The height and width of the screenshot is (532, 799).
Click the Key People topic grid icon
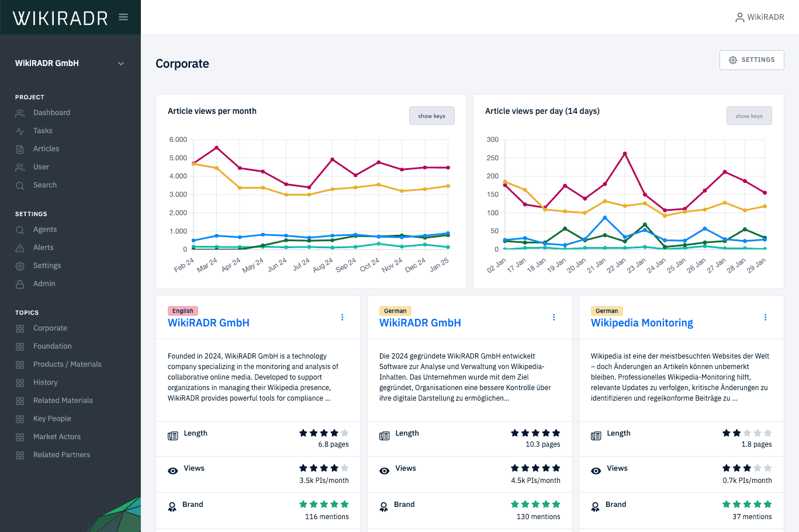point(20,419)
